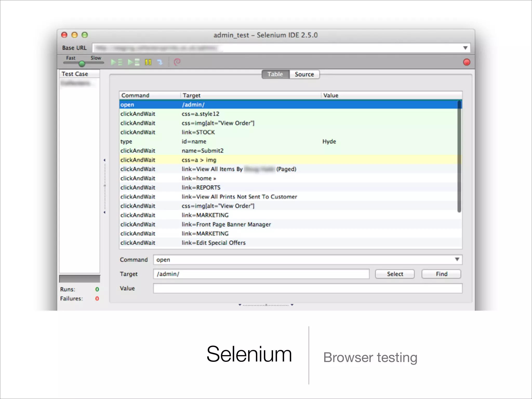Screen dimensions: 532x399
Task: Select the css=a > img row
Action: click(x=288, y=160)
